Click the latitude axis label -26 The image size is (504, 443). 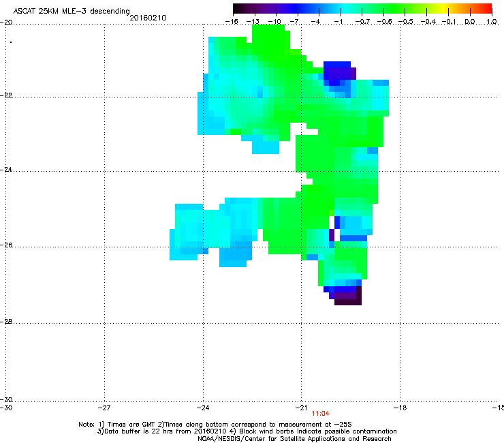coord(6,245)
